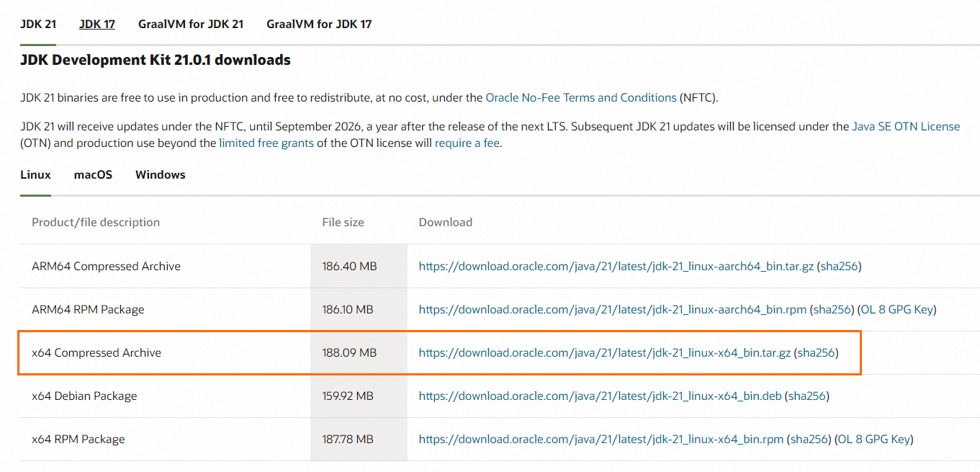Open OL 8 GPG Key for ARM64 RPM
Image resolution: width=980 pixels, height=472 pixels.
point(896,309)
